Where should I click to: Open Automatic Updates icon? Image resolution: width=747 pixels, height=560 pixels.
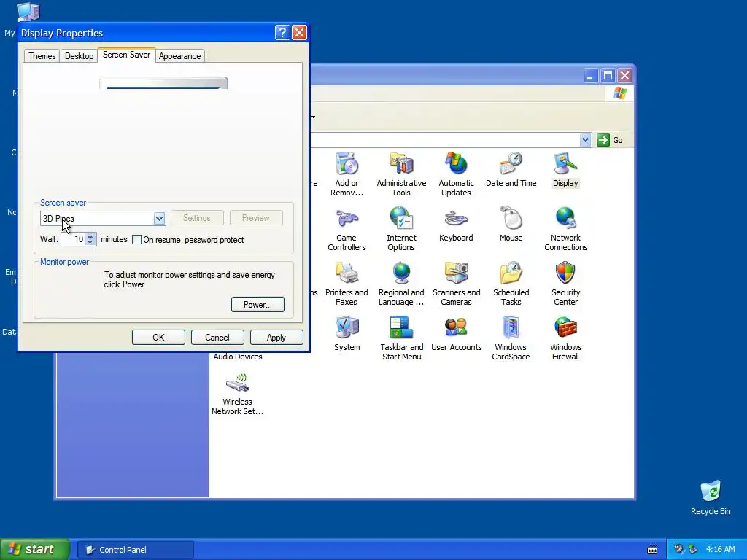click(x=456, y=174)
